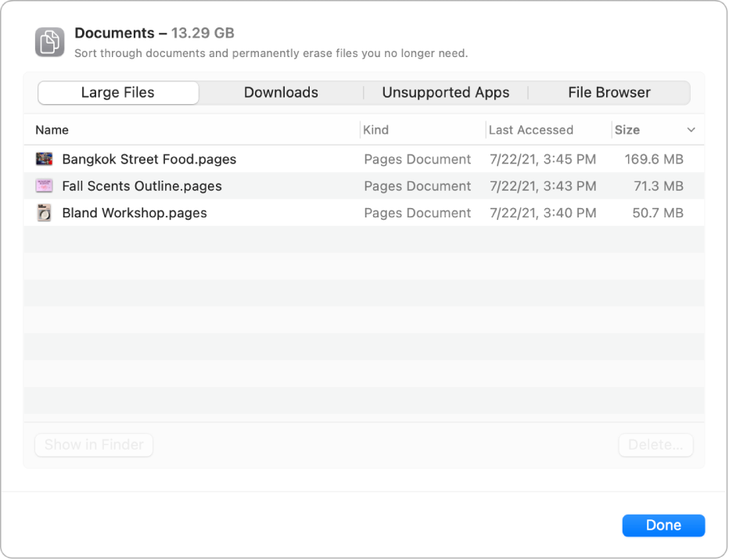Click the Show in Finder button
The height and width of the screenshot is (560, 729).
point(93,444)
